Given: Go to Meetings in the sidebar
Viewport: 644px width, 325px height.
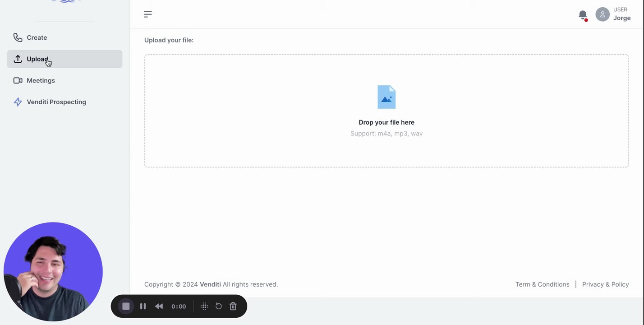Looking at the screenshot, I should pos(64,80).
